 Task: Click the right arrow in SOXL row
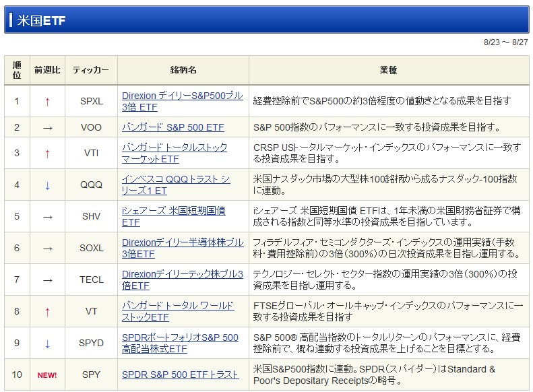[48, 249]
